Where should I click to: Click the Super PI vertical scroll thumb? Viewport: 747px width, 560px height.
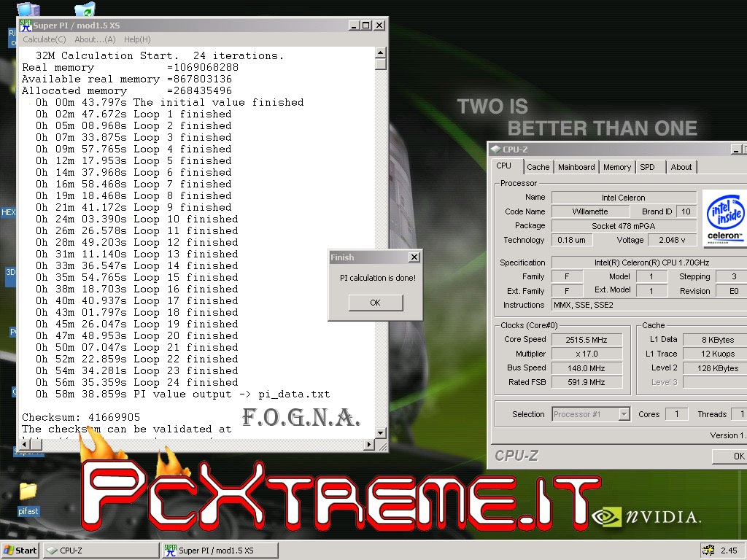[x=380, y=64]
